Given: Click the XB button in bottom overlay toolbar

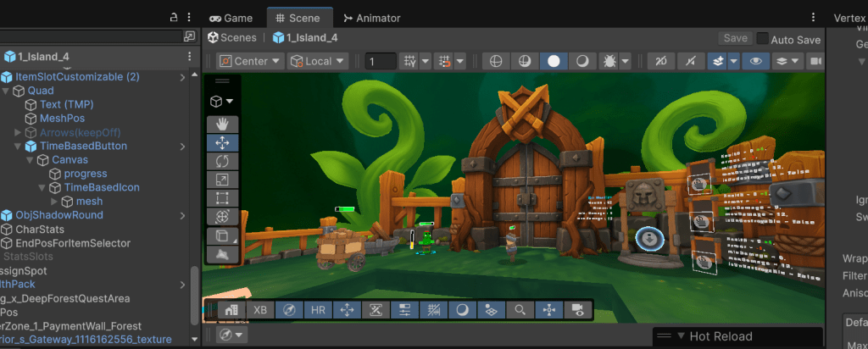Looking at the screenshot, I should pyautogui.click(x=260, y=310).
